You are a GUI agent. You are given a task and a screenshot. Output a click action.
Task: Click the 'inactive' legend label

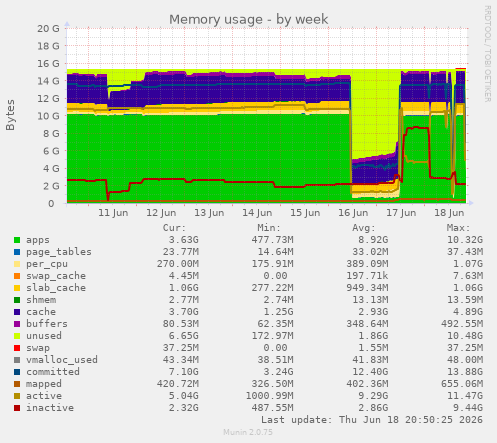pyautogui.click(x=50, y=408)
